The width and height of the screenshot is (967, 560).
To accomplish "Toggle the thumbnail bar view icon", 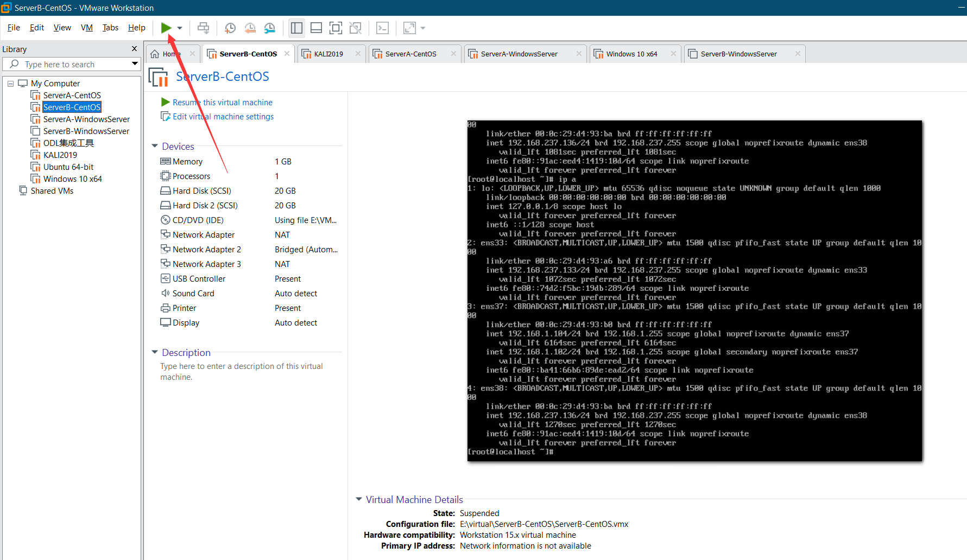I will coord(316,28).
